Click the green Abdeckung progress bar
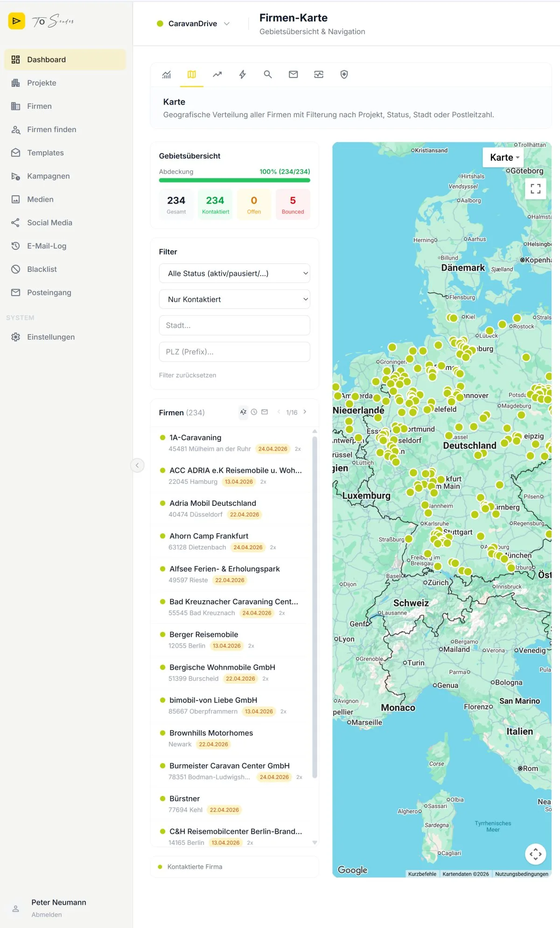560x928 pixels. click(x=234, y=180)
